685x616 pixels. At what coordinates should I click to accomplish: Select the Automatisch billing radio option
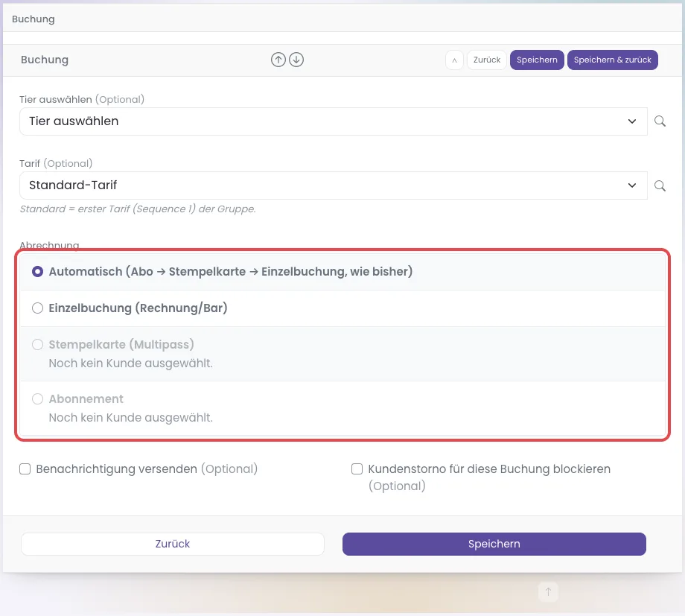(x=37, y=271)
